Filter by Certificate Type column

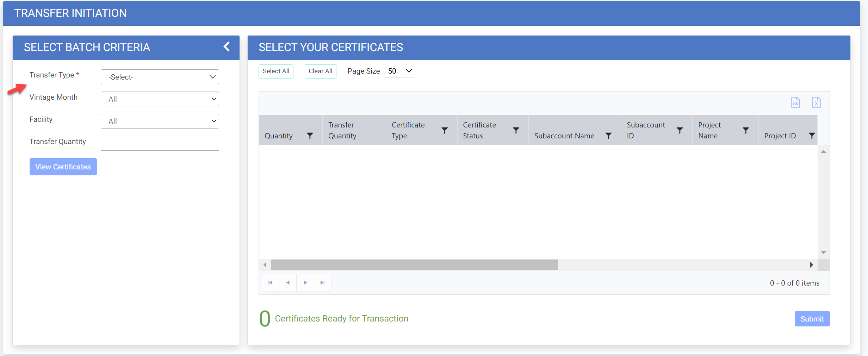(445, 131)
